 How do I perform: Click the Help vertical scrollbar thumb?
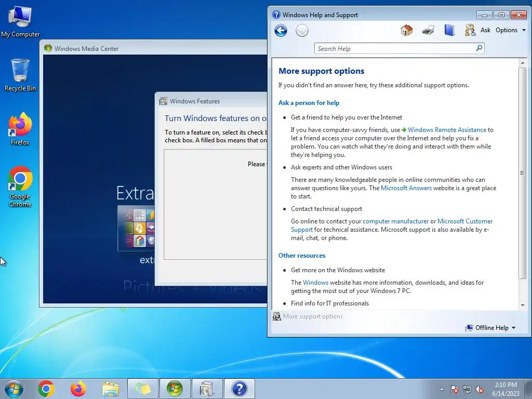523,173
